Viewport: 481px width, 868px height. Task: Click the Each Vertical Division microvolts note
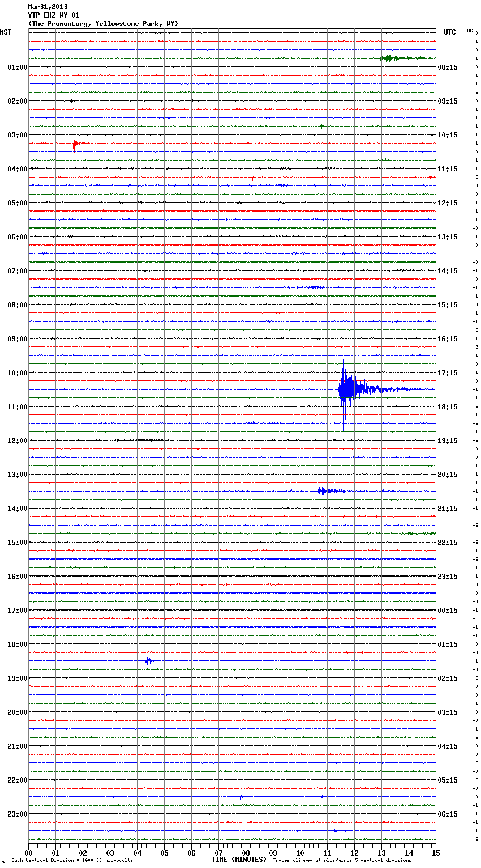point(72,860)
